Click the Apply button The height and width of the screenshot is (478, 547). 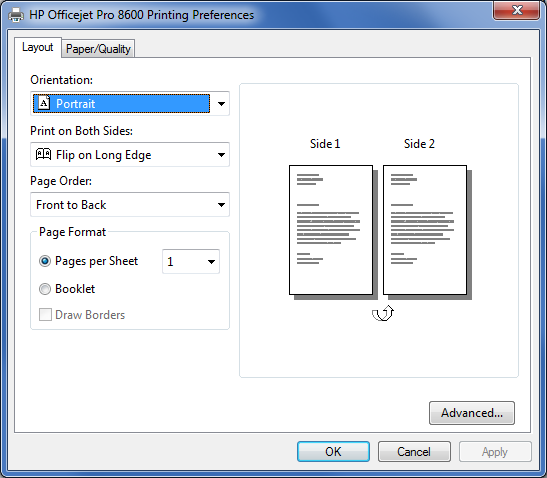(x=495, y=451)
